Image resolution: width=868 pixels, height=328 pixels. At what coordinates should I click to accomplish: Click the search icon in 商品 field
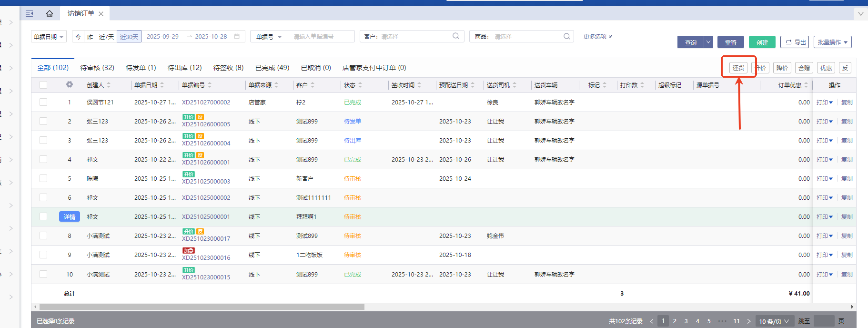567,36
